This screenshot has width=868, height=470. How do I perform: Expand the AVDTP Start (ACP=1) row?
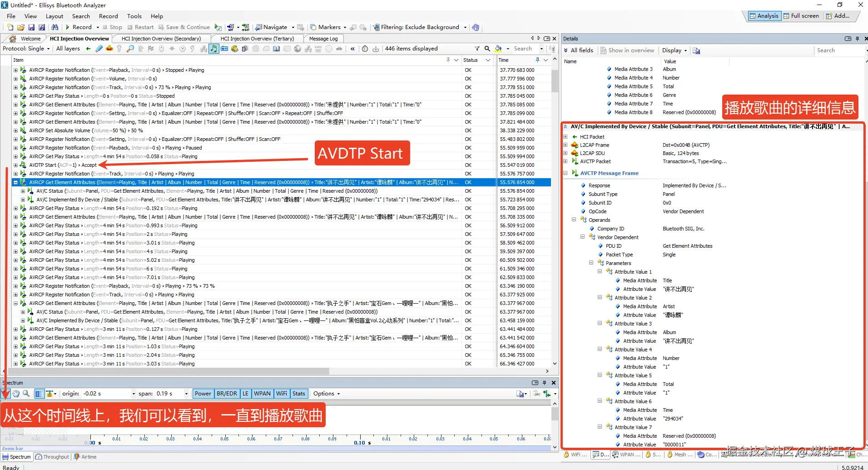point(15,165)
